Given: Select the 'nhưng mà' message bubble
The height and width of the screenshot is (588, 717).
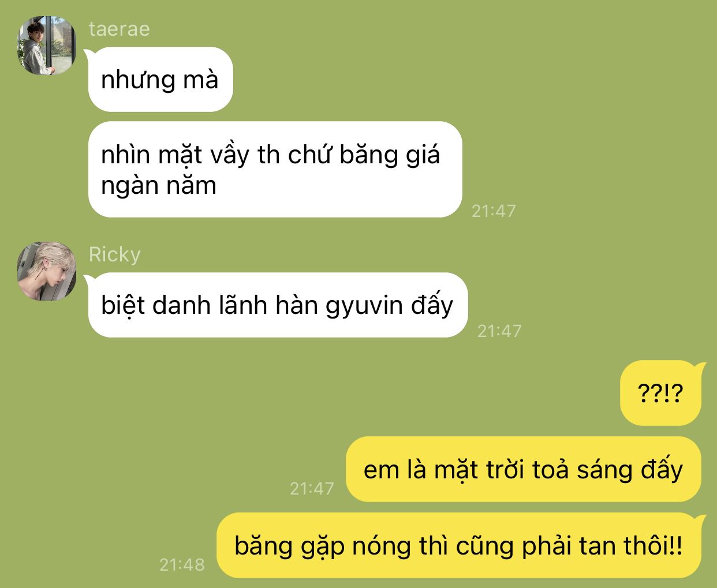Looking at the screenshot, I should click(x=160, y=79).
